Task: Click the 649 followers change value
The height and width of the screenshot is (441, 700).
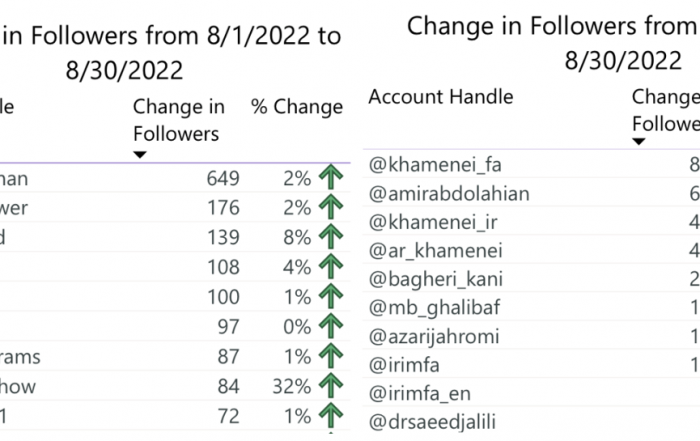Action: pos(223,179)
